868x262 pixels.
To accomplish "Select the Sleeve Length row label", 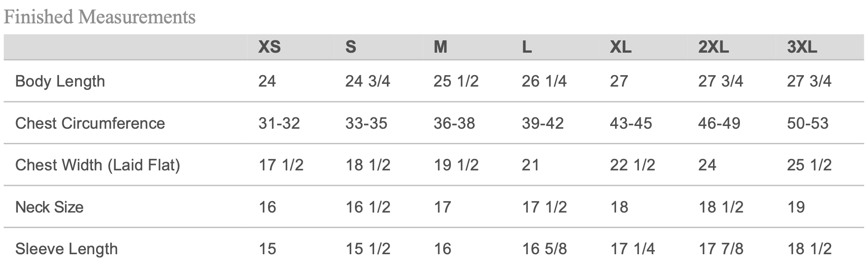I will pyautogui.click(x=66, y=249).
